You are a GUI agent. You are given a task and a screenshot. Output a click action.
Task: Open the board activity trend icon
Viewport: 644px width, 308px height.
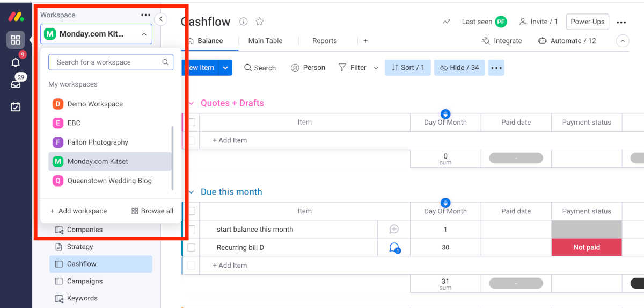click(x=447, y=22)
